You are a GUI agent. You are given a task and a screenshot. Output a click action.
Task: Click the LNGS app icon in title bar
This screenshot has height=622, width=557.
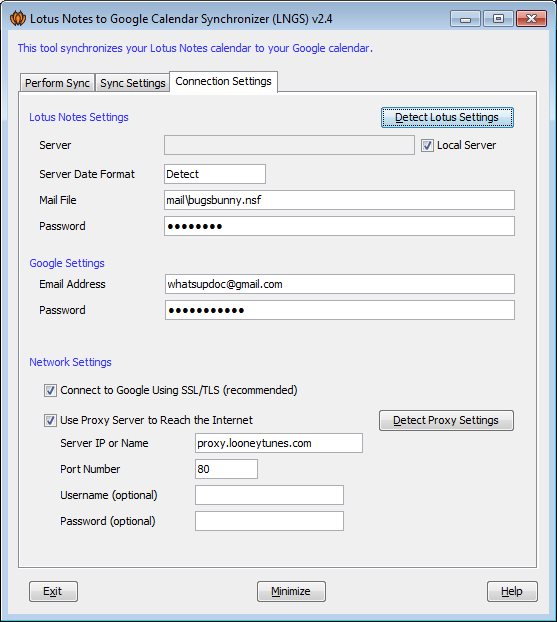click(18, 18)
